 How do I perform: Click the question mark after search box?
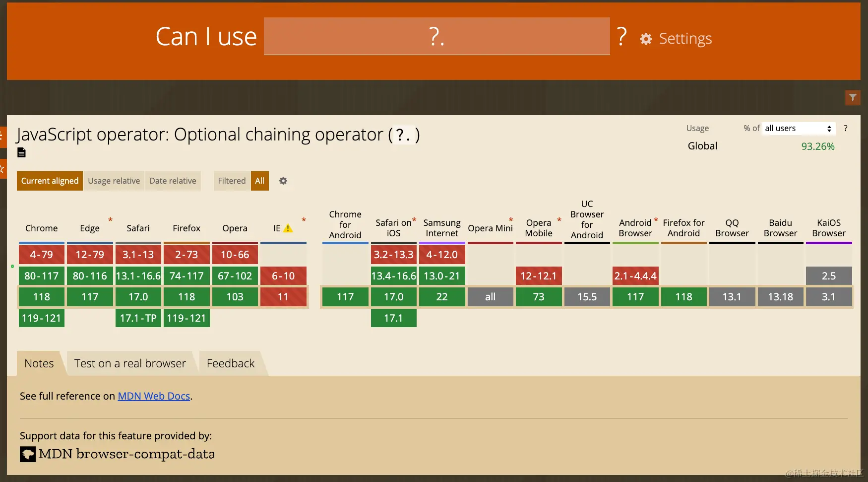(621, 37)
